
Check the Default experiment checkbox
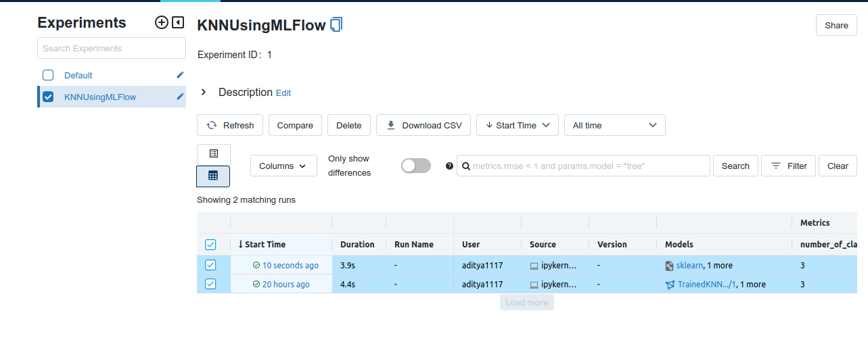pos(48,75)
